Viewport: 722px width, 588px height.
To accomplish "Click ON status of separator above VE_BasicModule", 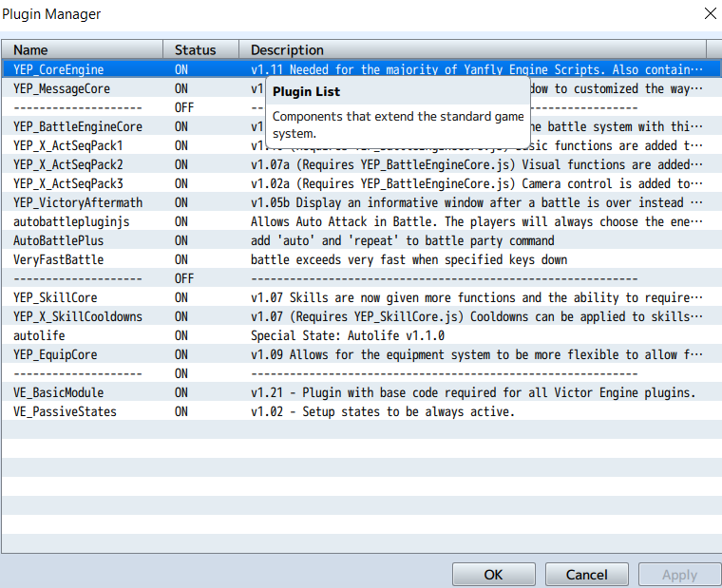I will 181,373.
